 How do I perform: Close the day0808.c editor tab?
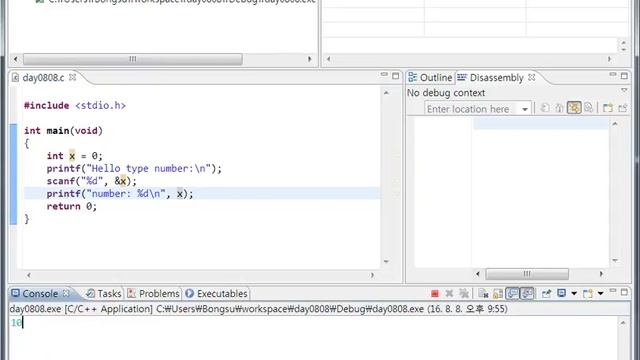click(72, 77)
